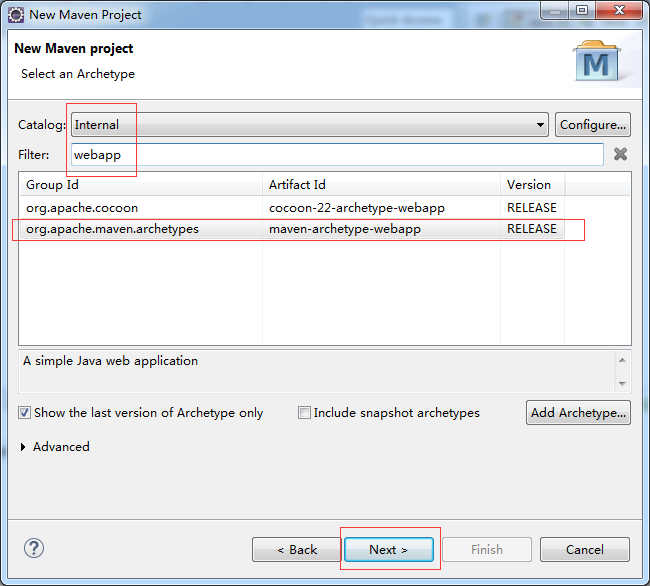Select the org.apache.cocoon row
650x586 pixels.
point(292,208)
